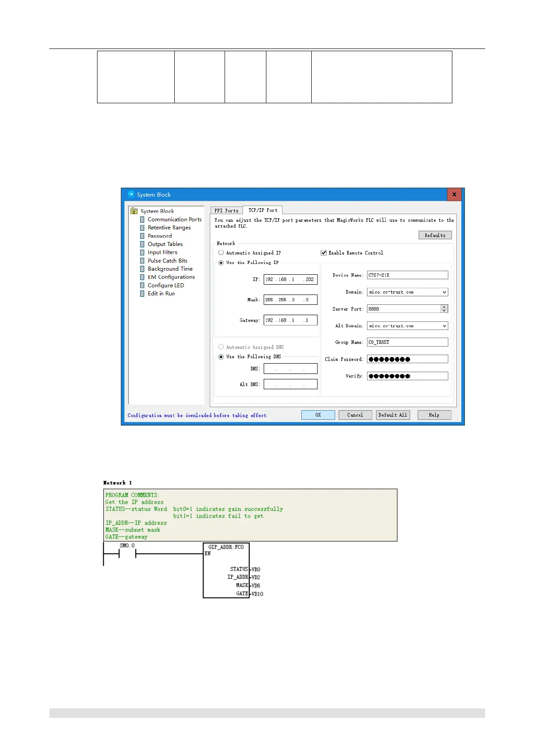Click the Device Name field
Screen dimensions: 535x756
(407, 275)
